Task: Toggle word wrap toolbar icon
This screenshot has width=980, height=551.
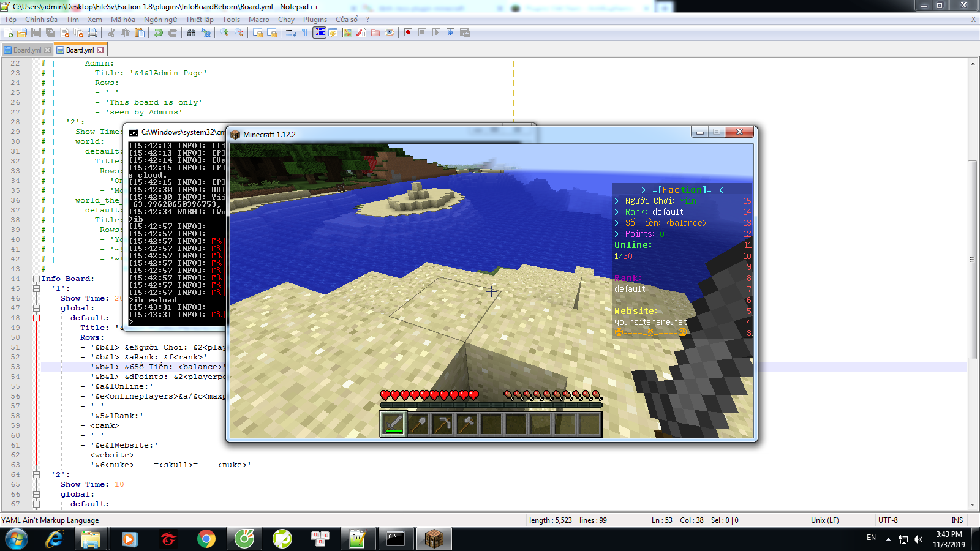Action: click(291, 32)
